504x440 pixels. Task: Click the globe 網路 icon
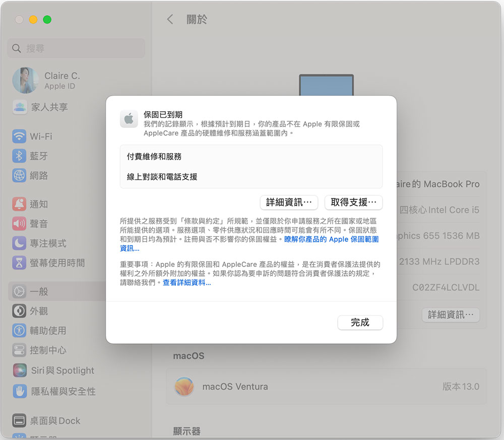point(19,175)
